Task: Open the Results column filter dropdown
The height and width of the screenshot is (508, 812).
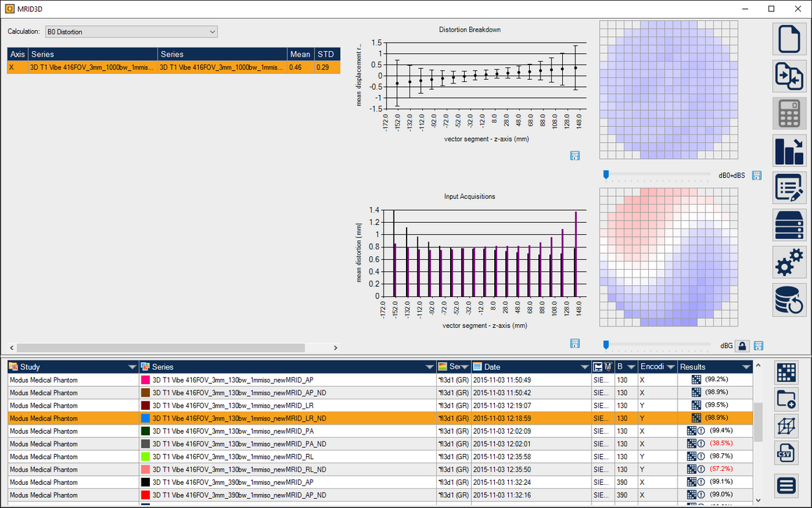Action: click(746, 367)
